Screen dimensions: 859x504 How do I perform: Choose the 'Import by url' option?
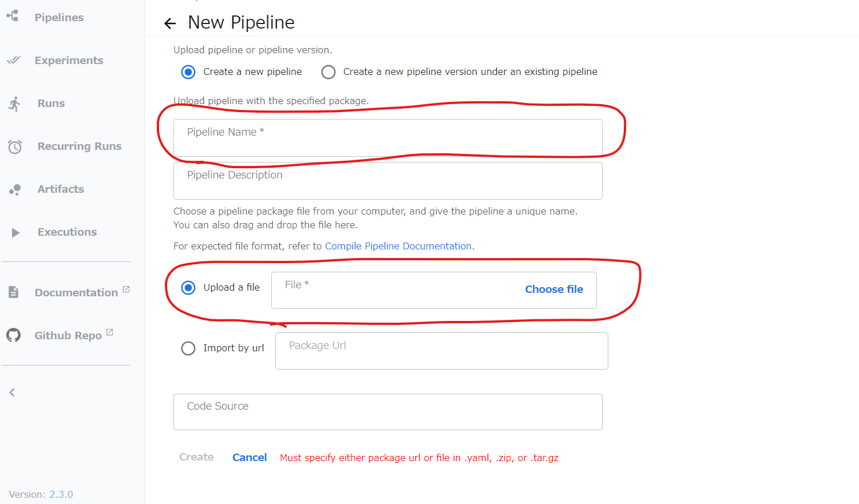coord(188,348)
